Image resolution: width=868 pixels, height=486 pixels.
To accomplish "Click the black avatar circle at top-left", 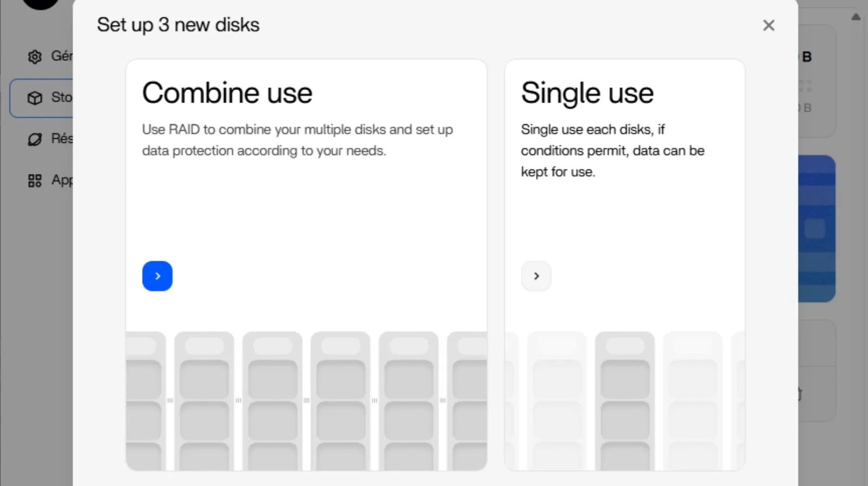I will [x=41, y=3].
